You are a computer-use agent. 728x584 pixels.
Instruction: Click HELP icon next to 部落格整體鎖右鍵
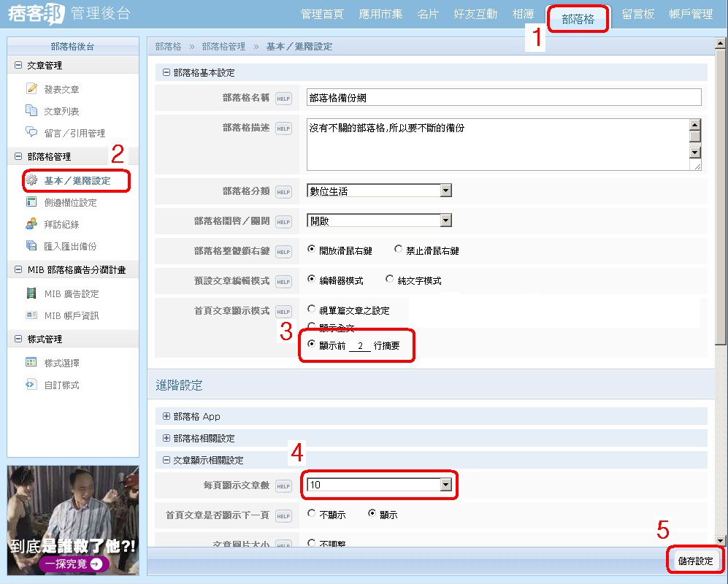tap(283, 252)
